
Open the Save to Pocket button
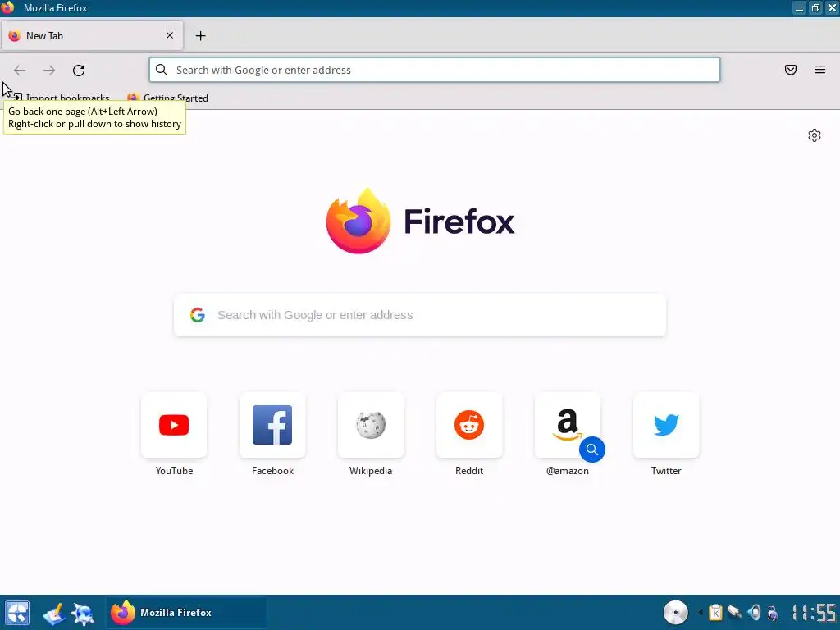790,70
